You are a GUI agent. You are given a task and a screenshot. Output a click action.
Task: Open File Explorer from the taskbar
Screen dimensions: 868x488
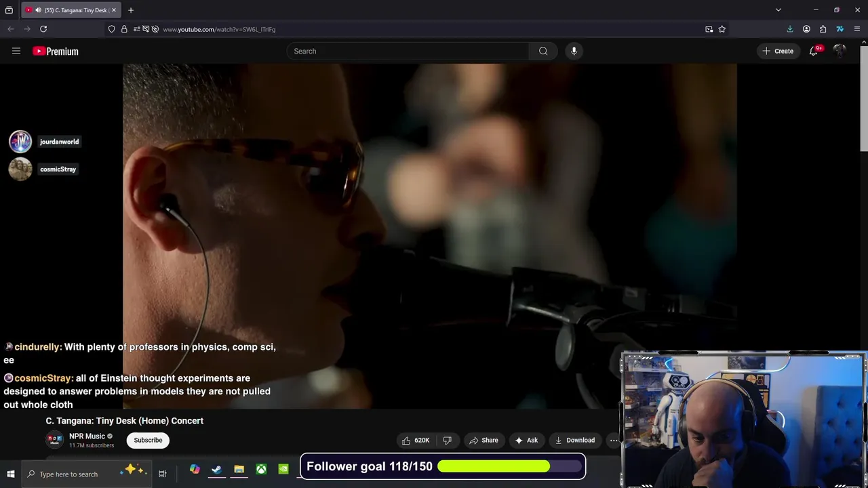click(239, 469)
